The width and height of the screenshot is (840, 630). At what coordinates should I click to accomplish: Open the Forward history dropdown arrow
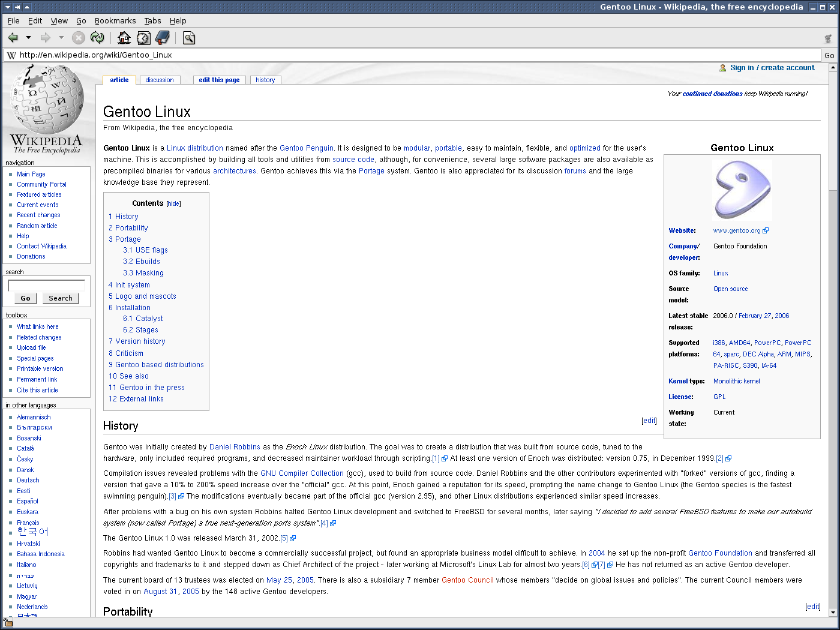click(x=61, y=38)
